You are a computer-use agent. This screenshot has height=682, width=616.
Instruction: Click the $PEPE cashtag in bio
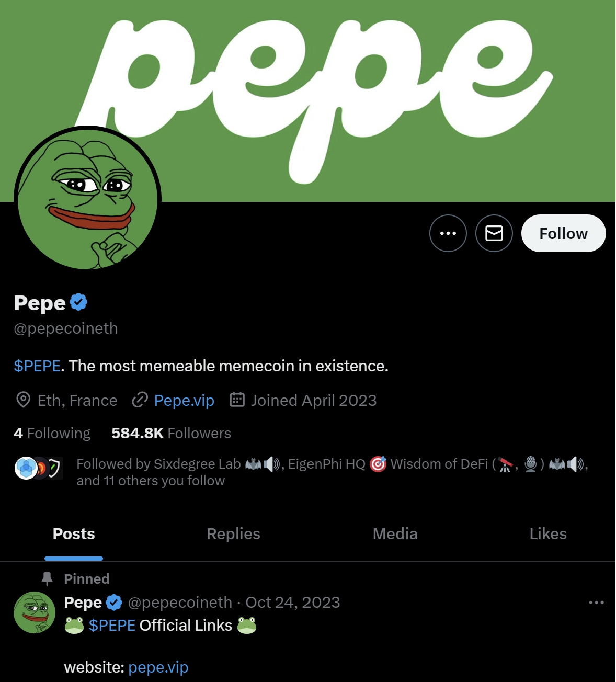point(37,366)
